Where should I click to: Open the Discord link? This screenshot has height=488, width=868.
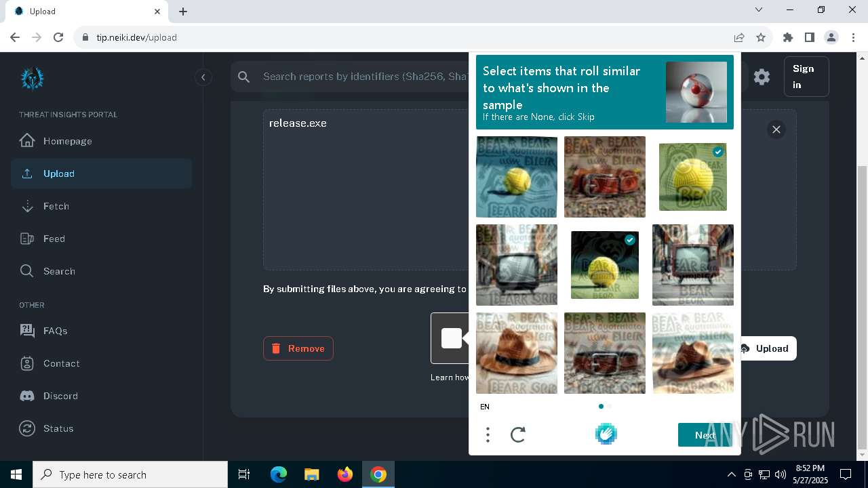(x=102, y=396)
